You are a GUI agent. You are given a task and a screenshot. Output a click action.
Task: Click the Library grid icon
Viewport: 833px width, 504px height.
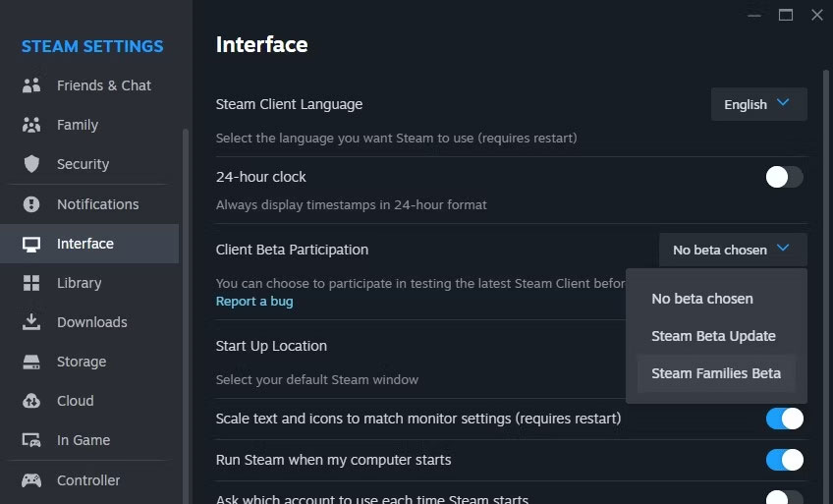click(31, 283)
